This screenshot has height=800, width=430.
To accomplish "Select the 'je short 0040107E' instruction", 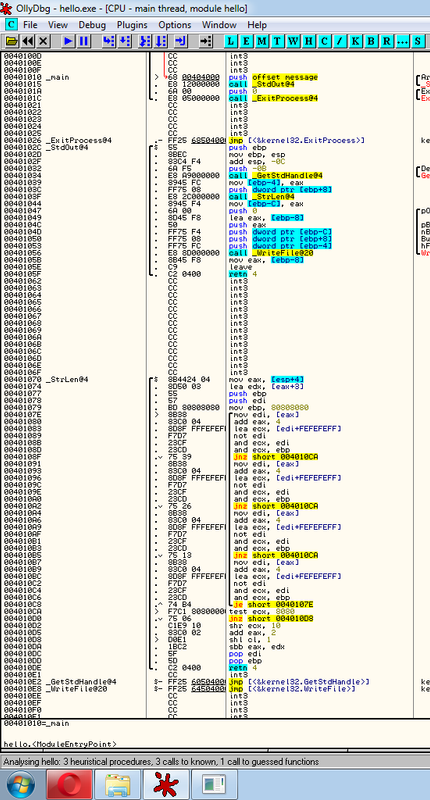I will point(273,605).
